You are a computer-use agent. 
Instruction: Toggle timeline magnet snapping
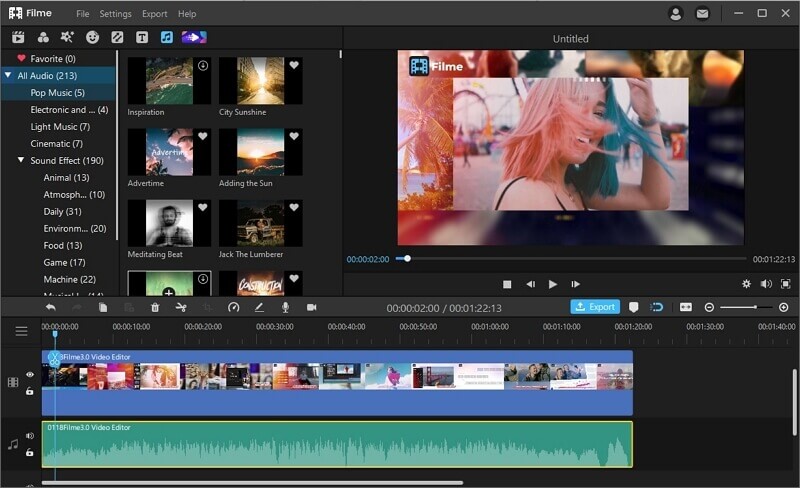coord(657,307)
